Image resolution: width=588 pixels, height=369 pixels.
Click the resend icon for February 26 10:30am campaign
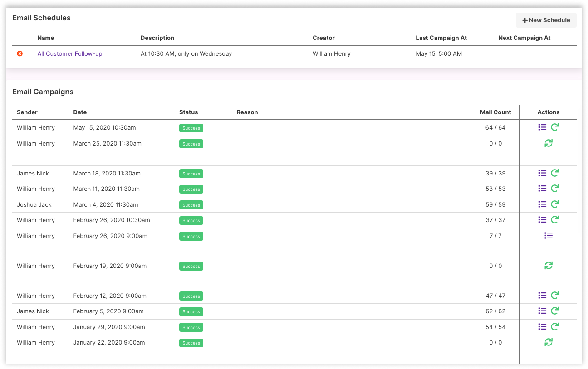pyautogui.click(x=554, y=220)
